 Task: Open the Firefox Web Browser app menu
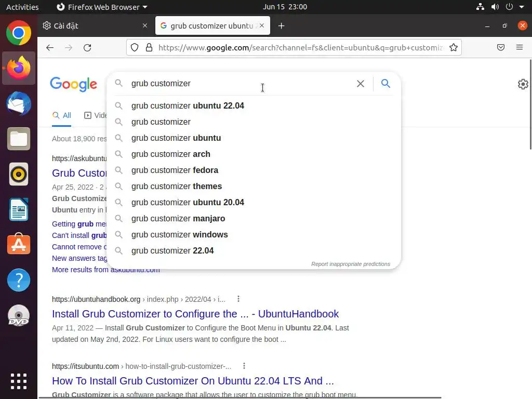pos(102,7)
